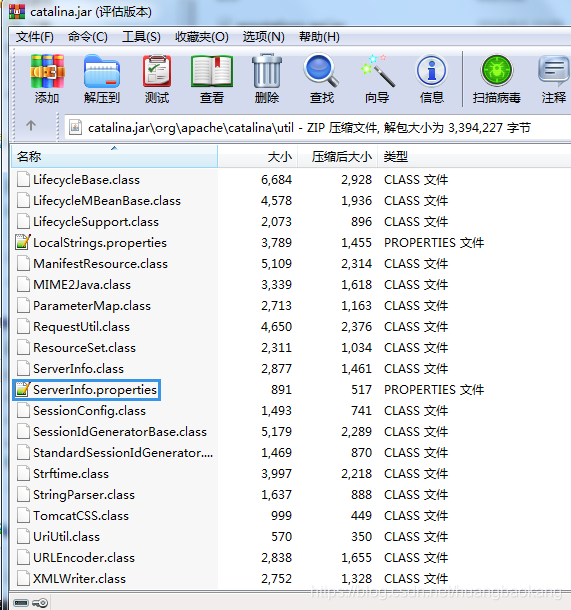Click packed size 1,455 of LocalStrings.properties
571x610 pixels.
click(x=357, y=243)
